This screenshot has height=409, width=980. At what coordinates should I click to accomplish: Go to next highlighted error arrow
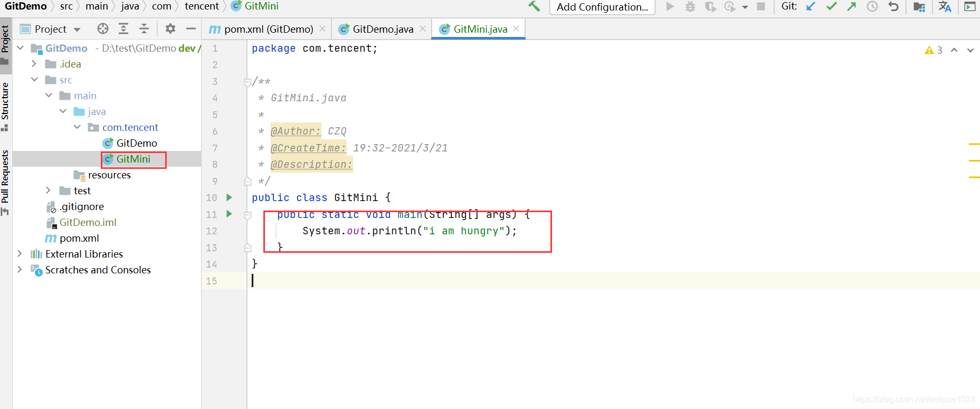971,50
